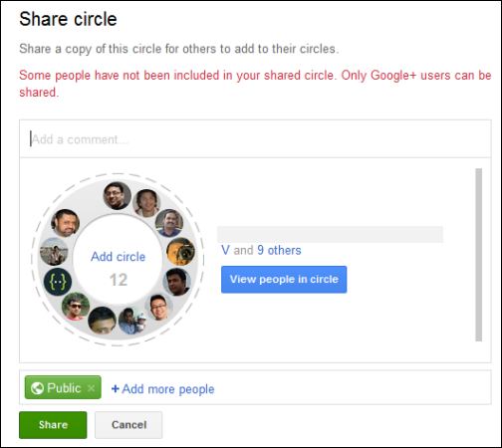
Task: Focus the Add a comment field
Action: 255,139
